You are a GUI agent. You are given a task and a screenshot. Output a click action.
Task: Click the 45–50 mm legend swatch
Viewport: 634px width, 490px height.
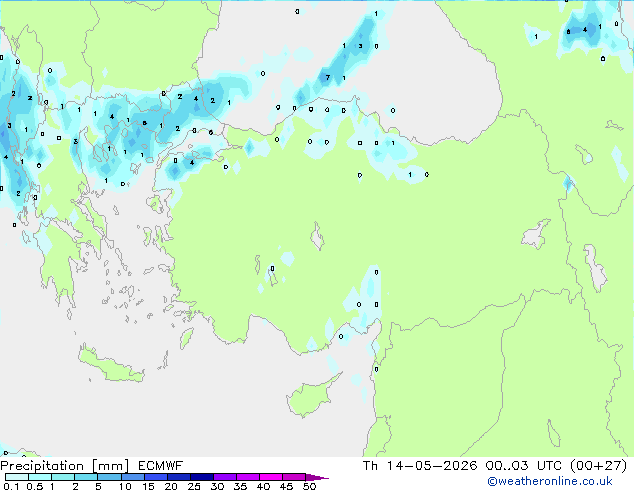(x=294, y=477)
